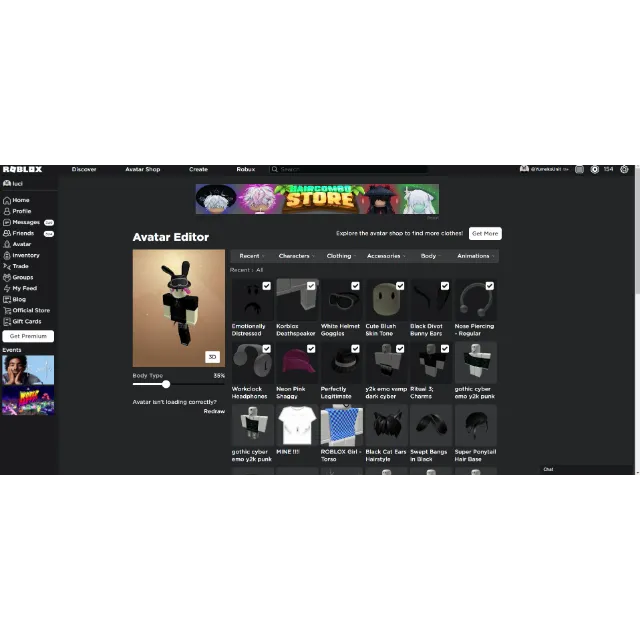Open the notifications icon in header
Screen dimensions: 640x640
pos(579,169)
